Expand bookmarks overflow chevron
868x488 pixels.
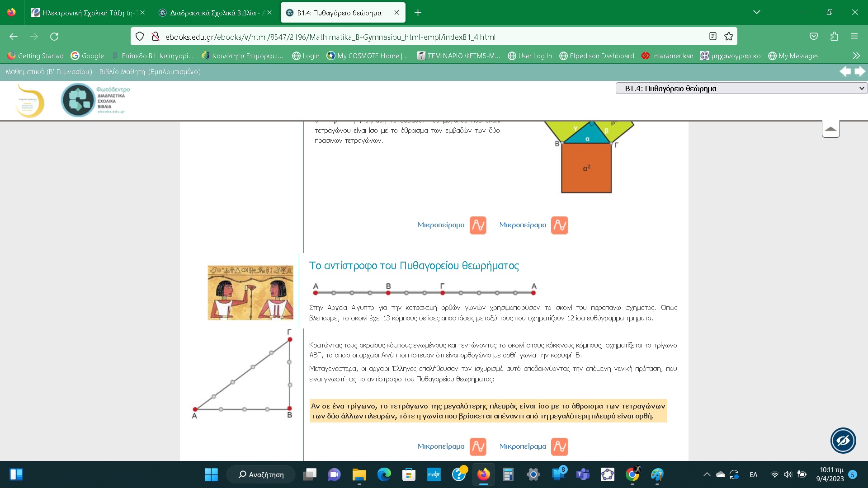tap(856, 56)
